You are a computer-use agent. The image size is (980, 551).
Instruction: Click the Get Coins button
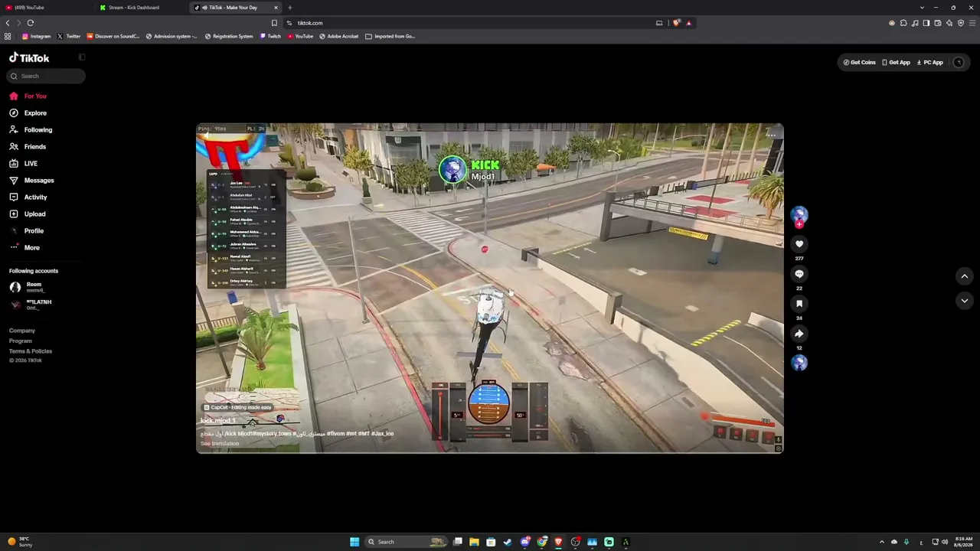point(860,62)
